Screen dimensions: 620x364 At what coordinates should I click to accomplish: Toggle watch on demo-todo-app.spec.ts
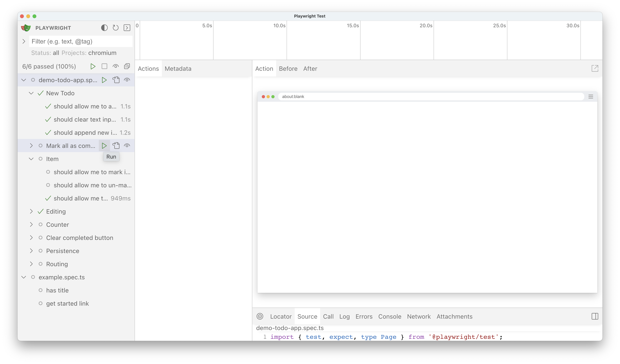[x=127, y=80]
